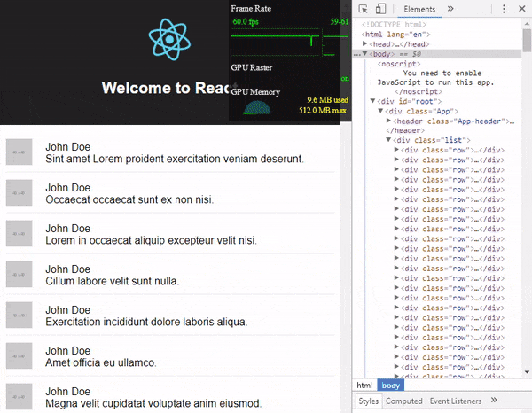Select the html breadcrumb

[x=364, y=386]
